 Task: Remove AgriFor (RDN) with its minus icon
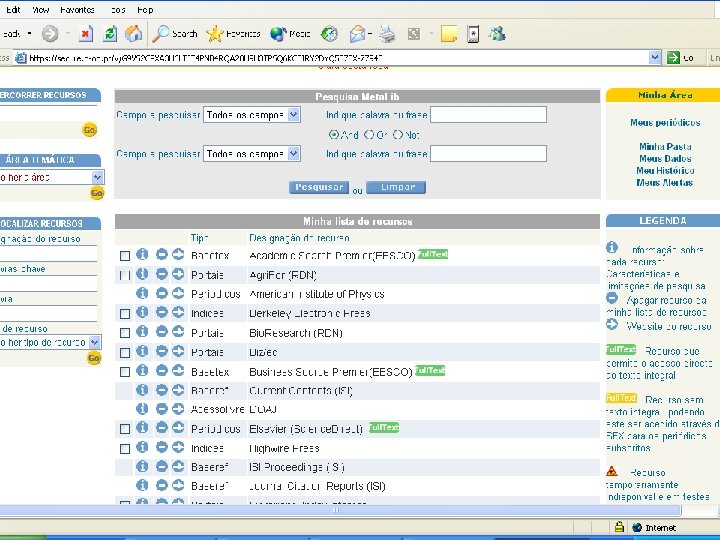[x=161, y=274]
